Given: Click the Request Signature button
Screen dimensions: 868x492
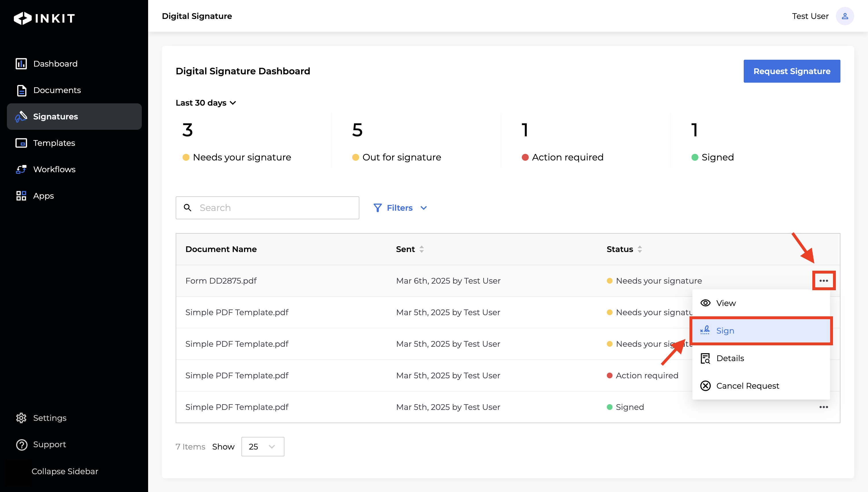Looking at the screenshot, I should coord(792,71).
